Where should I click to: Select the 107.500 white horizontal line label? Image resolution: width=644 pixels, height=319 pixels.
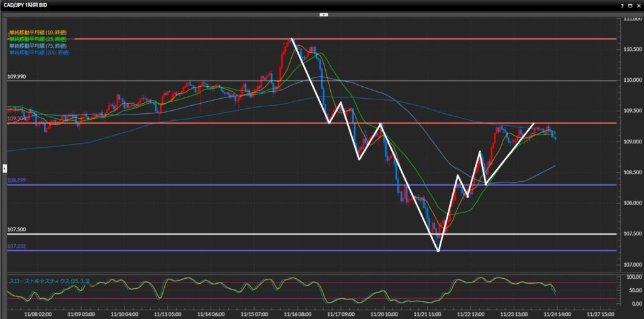click(x=16, y=230)
